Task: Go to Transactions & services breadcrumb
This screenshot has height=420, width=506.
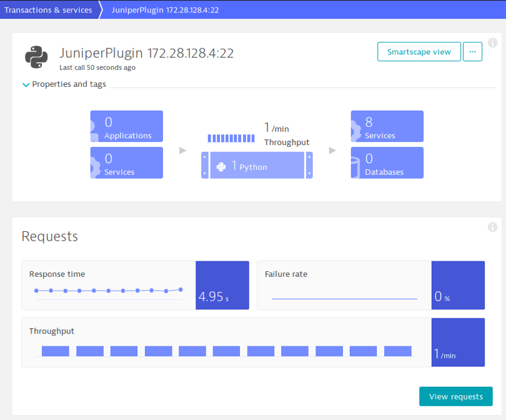Action: [x=48, y=10]
